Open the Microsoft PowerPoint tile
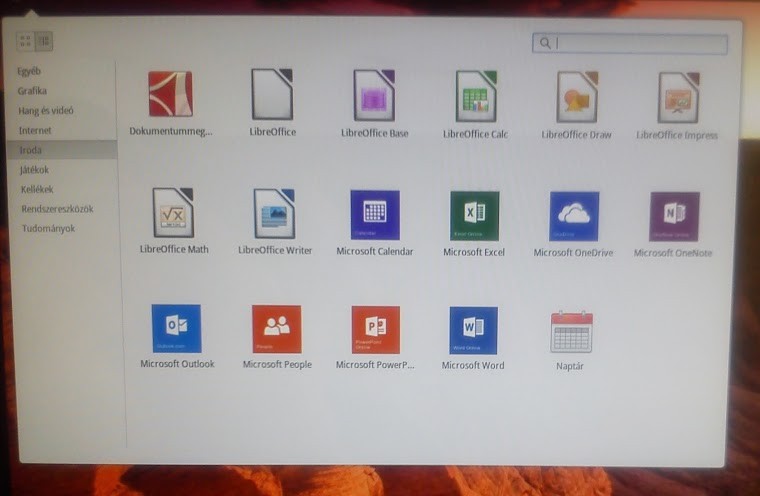Image resolution: width=760 pixels, height=496 pixels. click(x=376, y=330)
